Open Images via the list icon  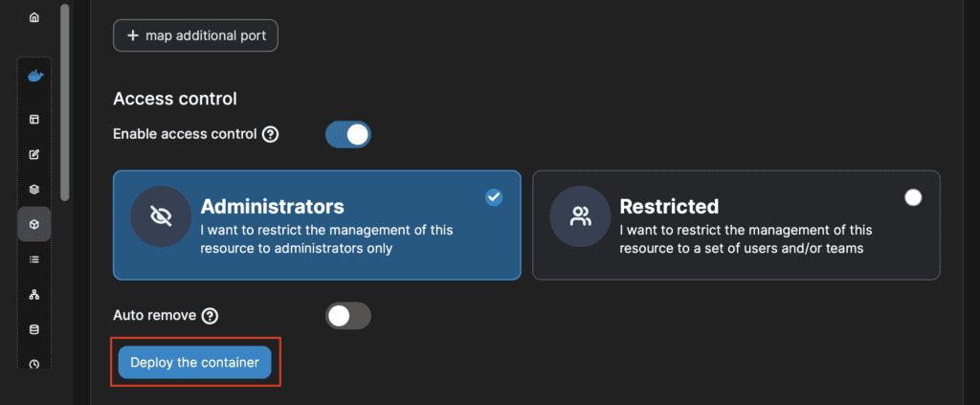34,259
